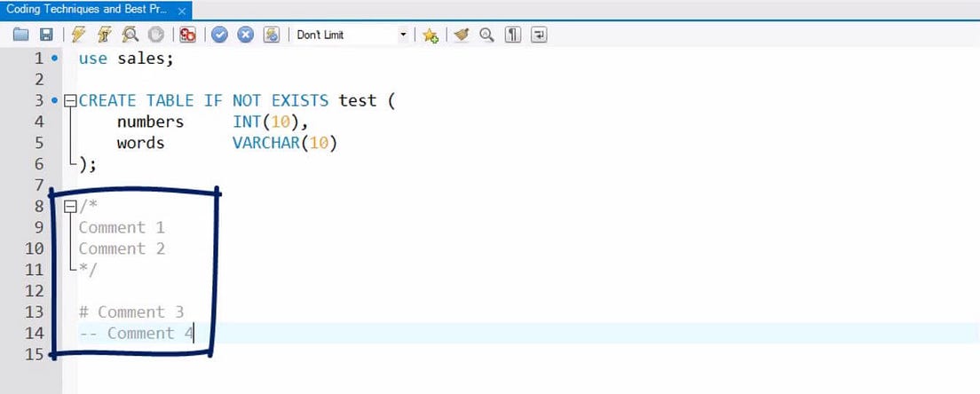This screenshot has width=980, height=394.
Task: Click the statement marker dot on line 1
Action: (x=55, y=58)
